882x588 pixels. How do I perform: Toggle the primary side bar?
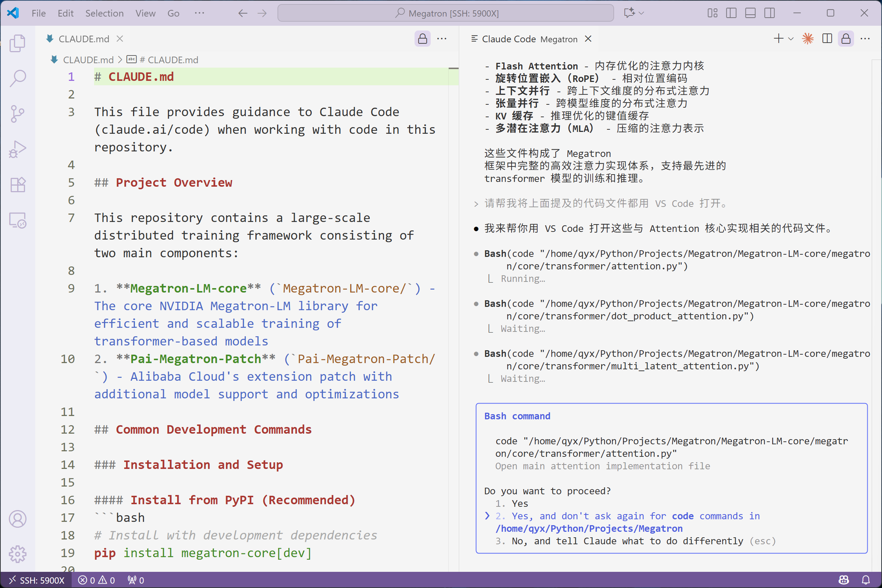pos(731,13)
